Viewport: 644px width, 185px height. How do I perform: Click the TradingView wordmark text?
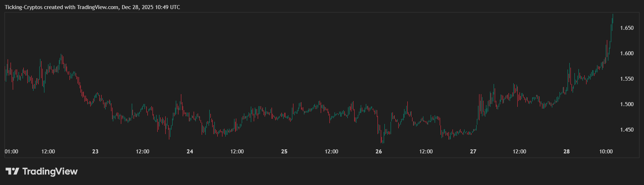pos(50,171)
